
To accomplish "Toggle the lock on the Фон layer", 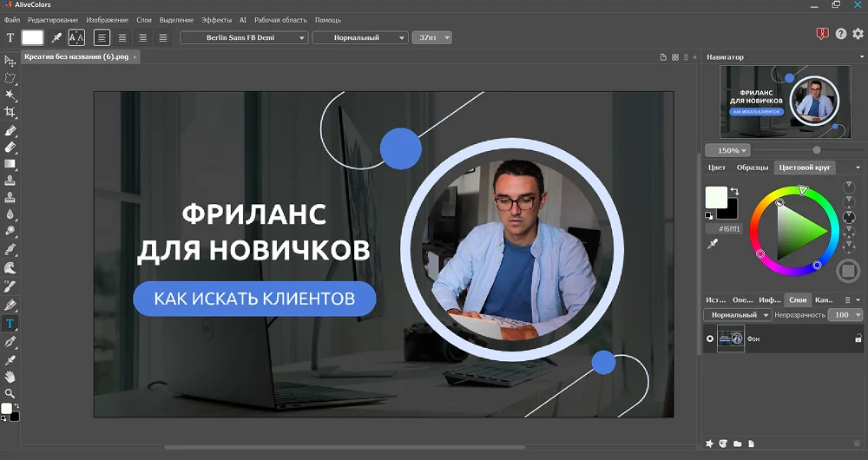I will coord(858,338).
